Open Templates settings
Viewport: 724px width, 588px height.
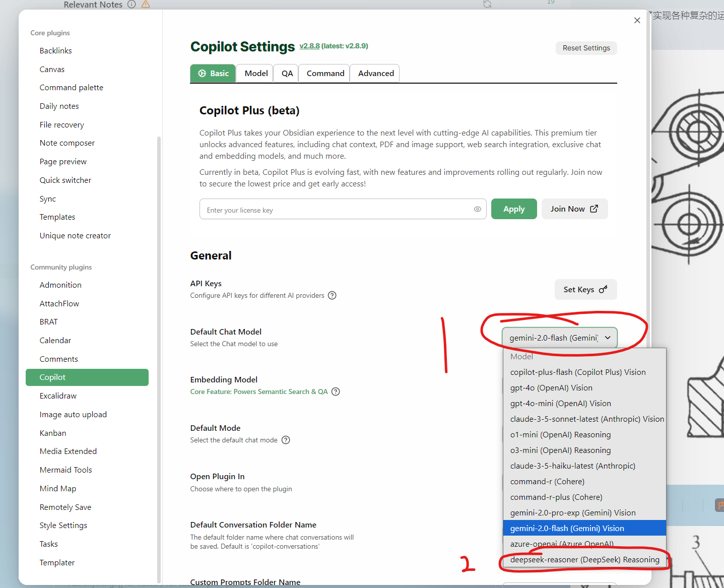87,217
